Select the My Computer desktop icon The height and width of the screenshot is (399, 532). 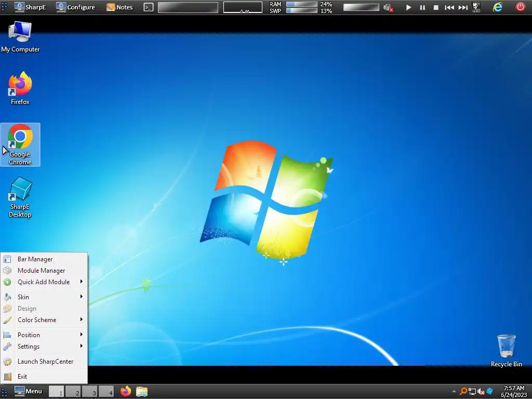click(20, 37)
